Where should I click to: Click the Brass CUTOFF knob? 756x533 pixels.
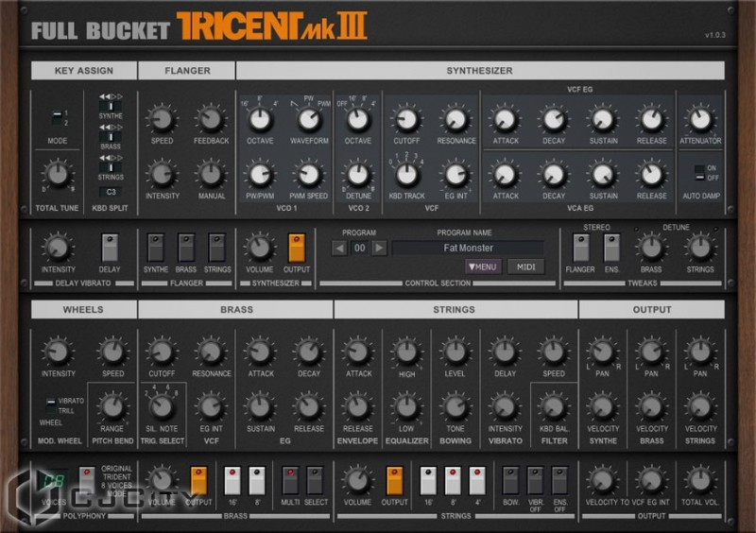162,352
